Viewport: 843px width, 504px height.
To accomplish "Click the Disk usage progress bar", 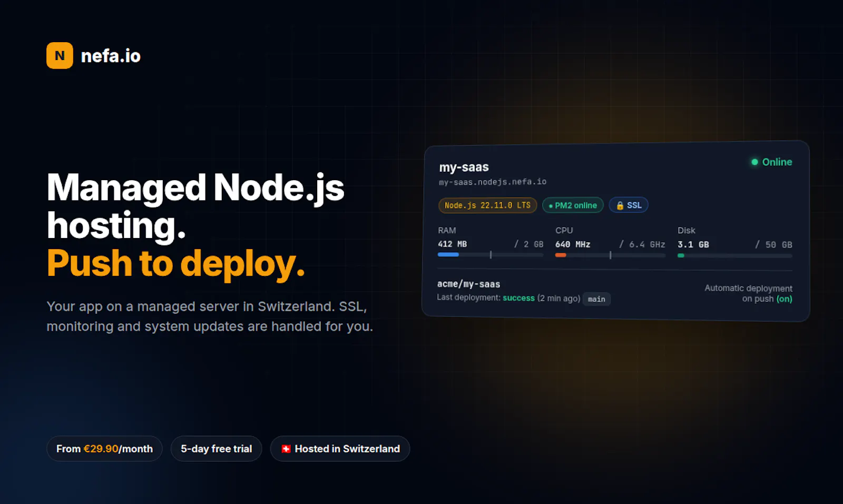I will tap(735, 255).
